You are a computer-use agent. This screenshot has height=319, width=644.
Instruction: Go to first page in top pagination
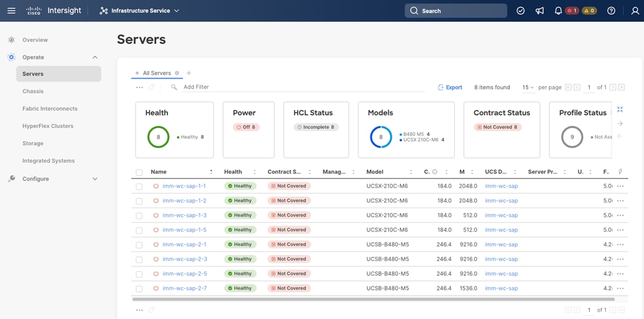tap(568, 87)
